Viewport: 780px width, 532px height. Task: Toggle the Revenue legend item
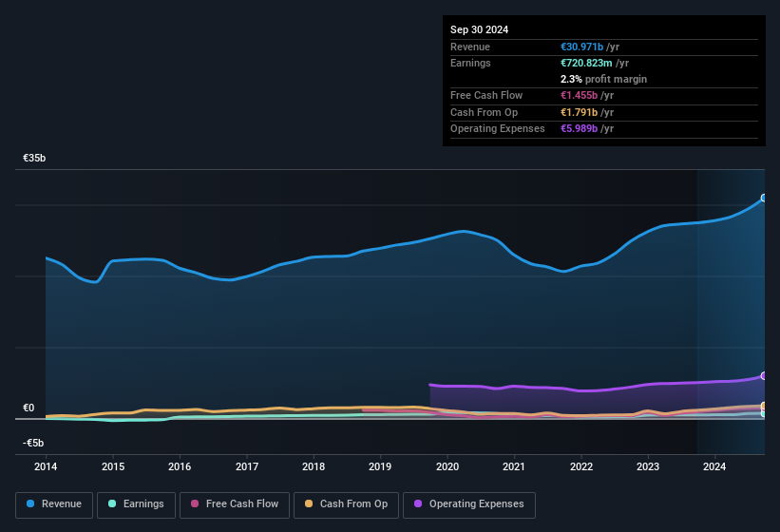[54, 503]
